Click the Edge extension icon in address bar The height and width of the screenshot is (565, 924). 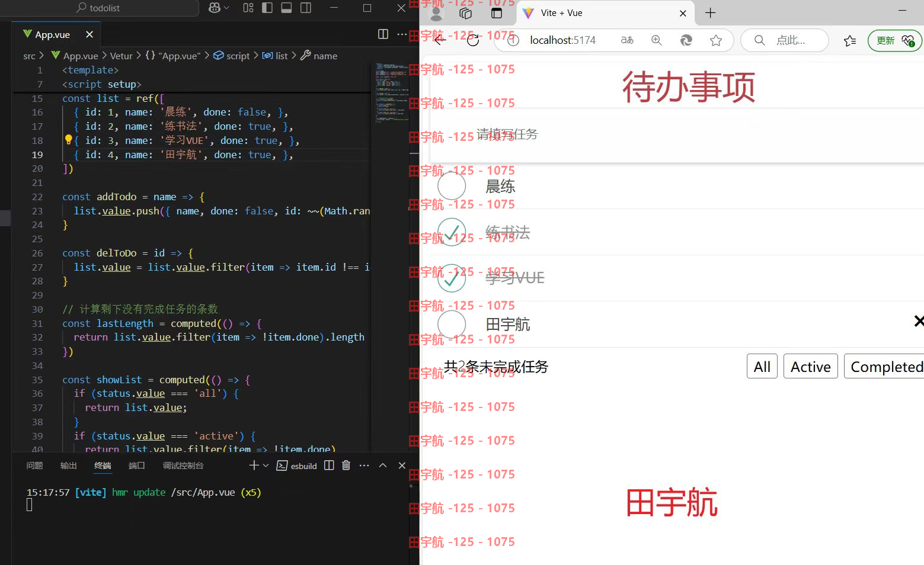click(x=686, y=40)
